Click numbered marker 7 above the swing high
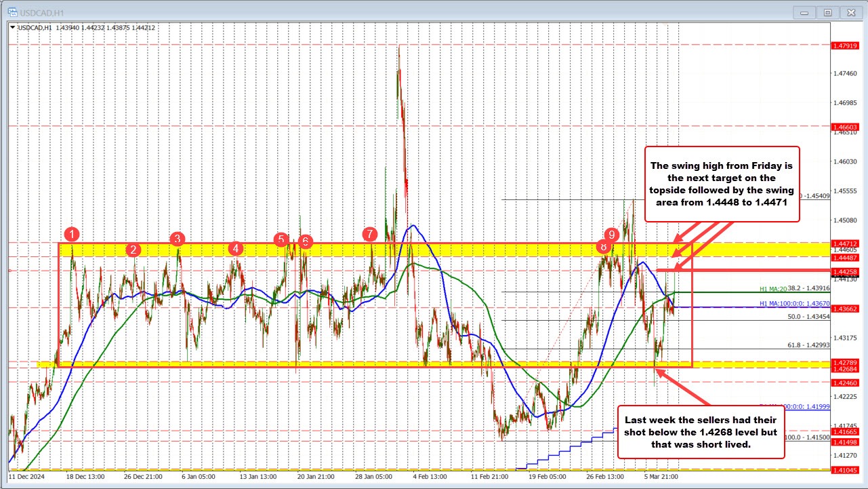868x489 pixels. point(369,233)
